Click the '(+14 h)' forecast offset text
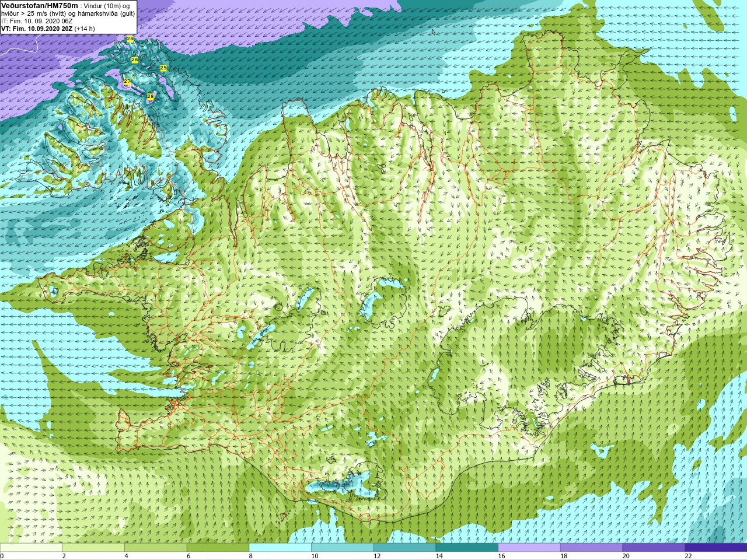 85,29
